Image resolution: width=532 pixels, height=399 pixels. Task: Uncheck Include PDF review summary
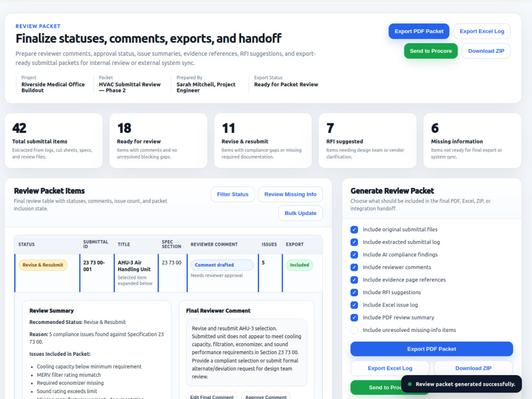[354, 318]
